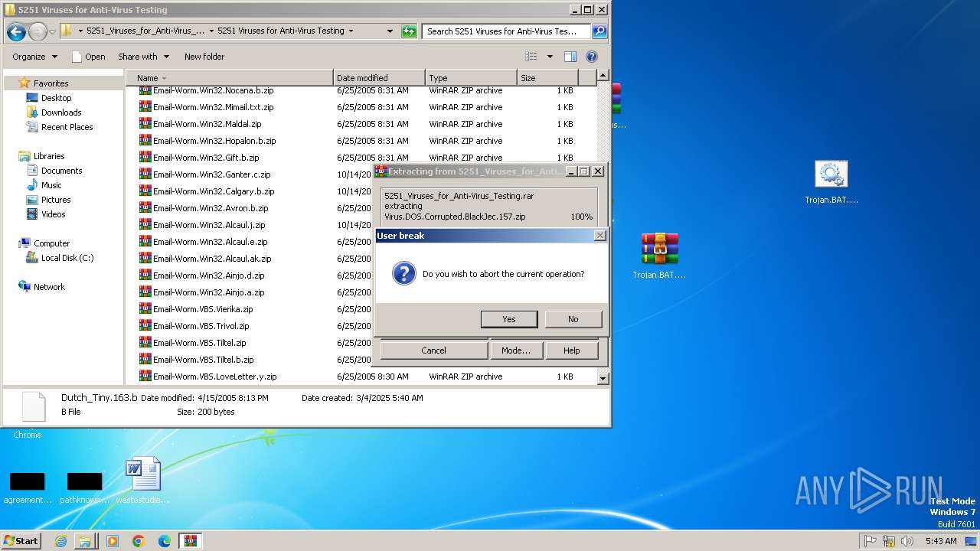This screenshot has height=551, width=980.
Task: Open Recent Places in the navigation pane
Action: click(x=67, y=127)
